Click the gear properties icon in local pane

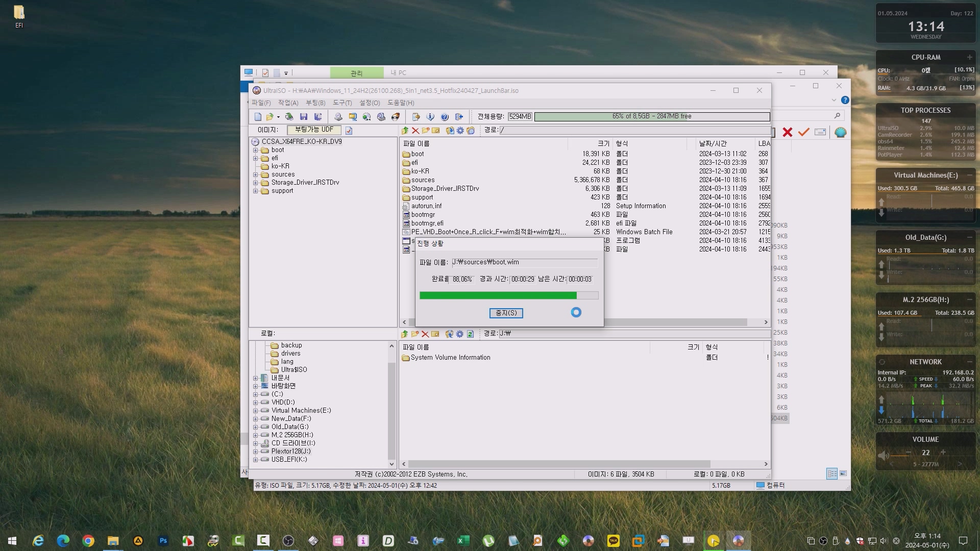click(x=459, y=334)
